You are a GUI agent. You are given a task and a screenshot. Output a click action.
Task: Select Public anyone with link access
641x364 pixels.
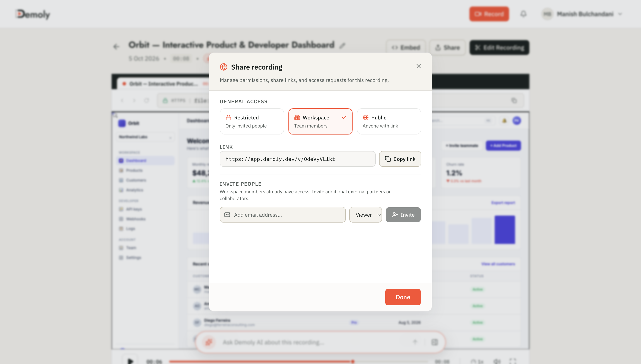[389, 121]
